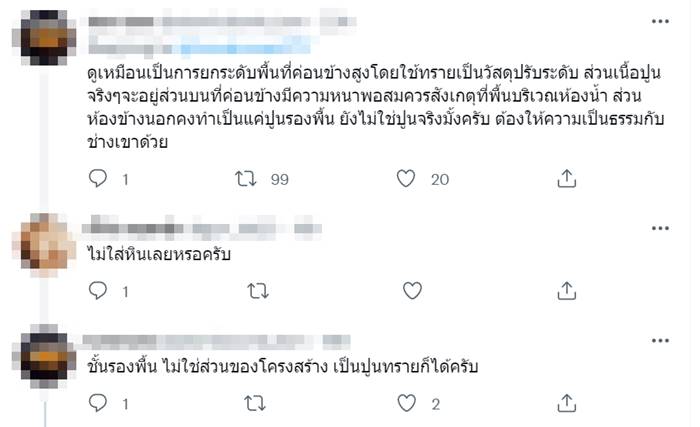700x427 pixels.
Task: Like the tweet 'ไม่ใส่หินเลยหรอครับ'
Action: click(406, 290)
